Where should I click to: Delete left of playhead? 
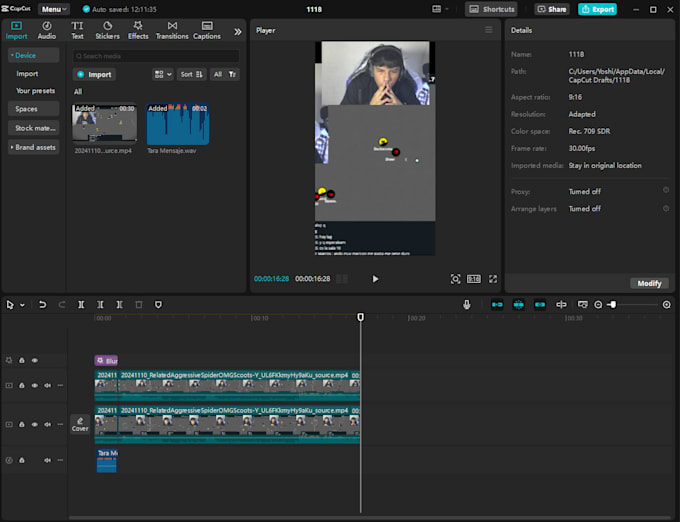[100, 305]
